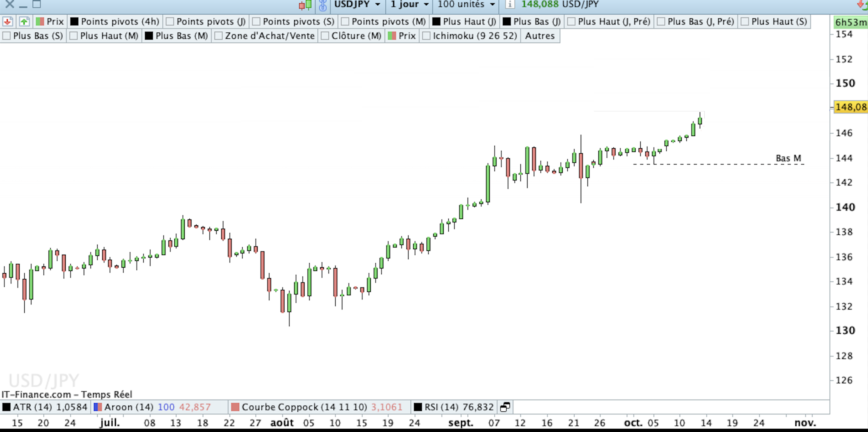Click the Autres button
Screen dimensions: 868x432
pyautogui.click(x=539, y=36)
